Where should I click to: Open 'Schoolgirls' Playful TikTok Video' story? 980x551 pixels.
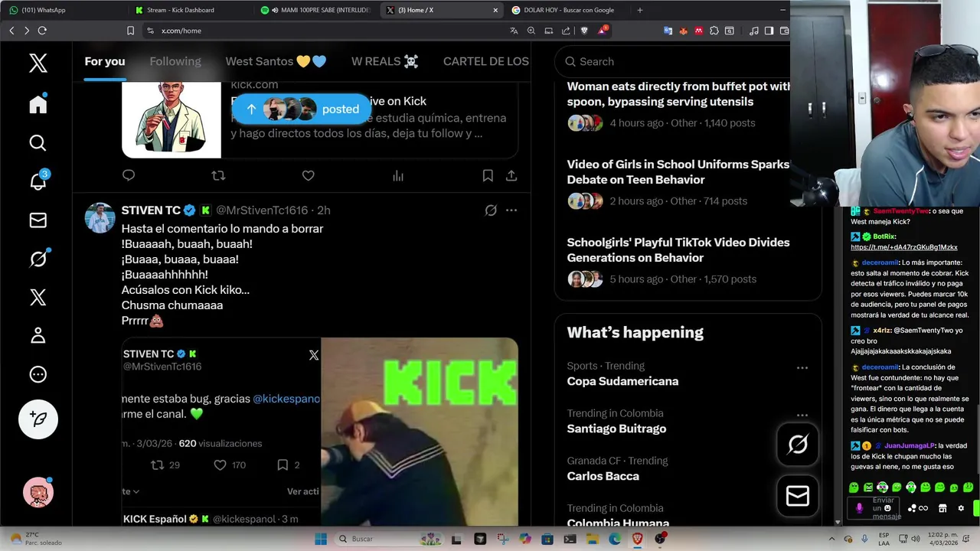pyautogui.click(x=678, y=249)
